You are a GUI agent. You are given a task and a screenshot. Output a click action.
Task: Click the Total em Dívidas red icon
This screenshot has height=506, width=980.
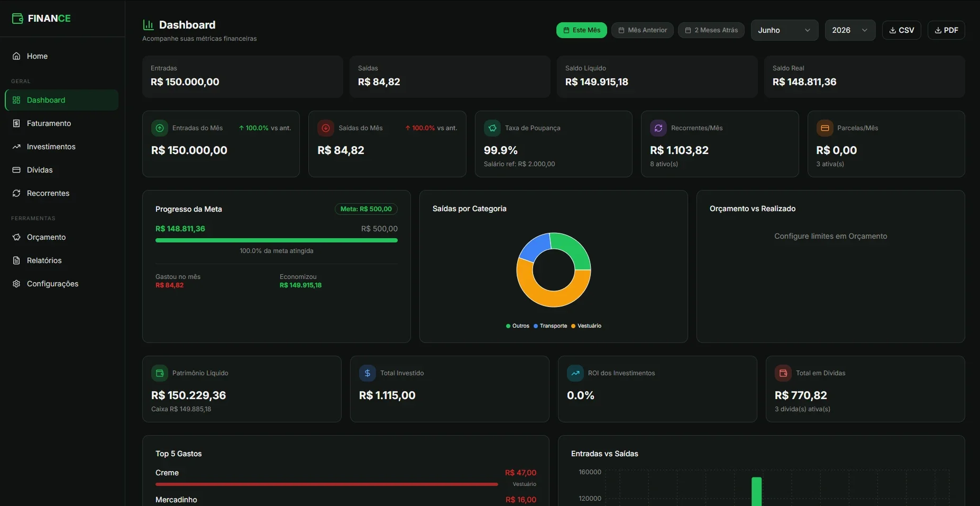click(x=783, y=373)
